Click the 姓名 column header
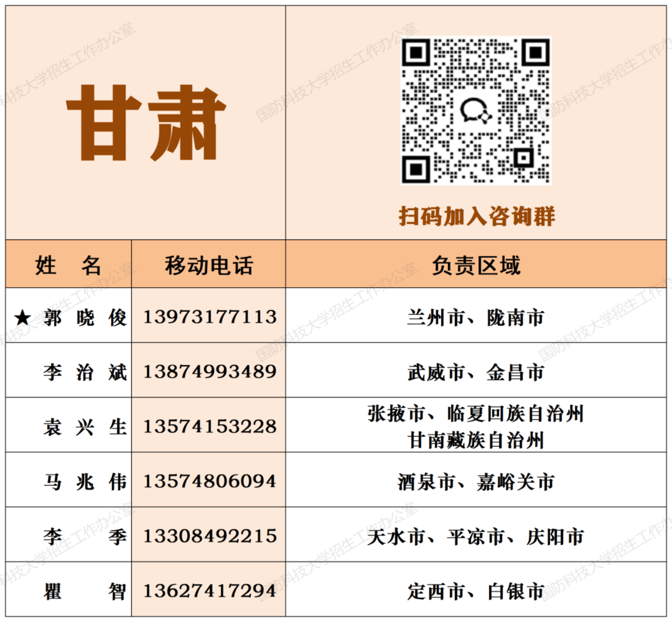Viewport: 672px width, 622px height. tap(68, 265)
